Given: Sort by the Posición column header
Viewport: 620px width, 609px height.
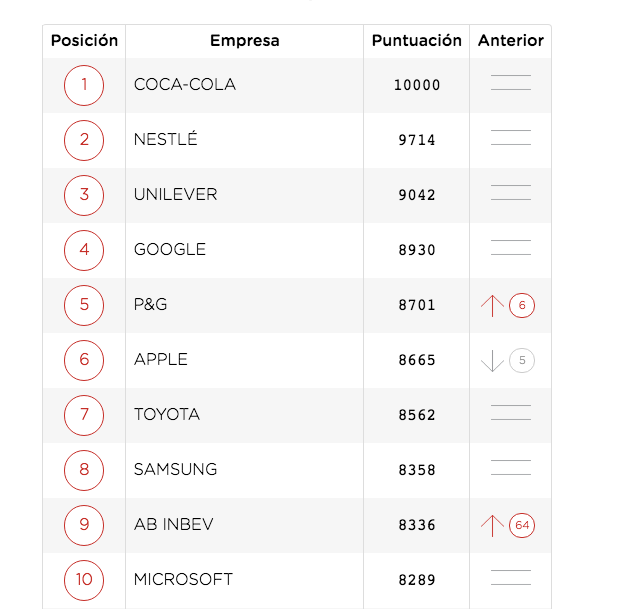Looking at the screenshot, I should point(84,41).
